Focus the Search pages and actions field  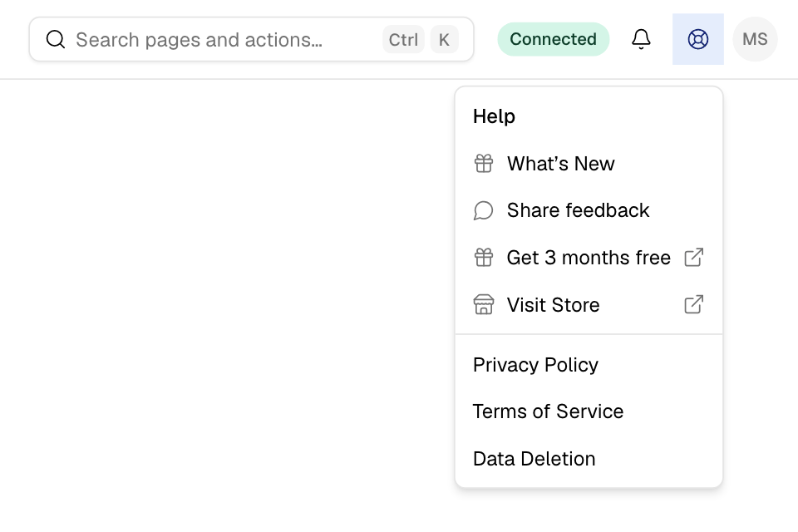[251, 39]
